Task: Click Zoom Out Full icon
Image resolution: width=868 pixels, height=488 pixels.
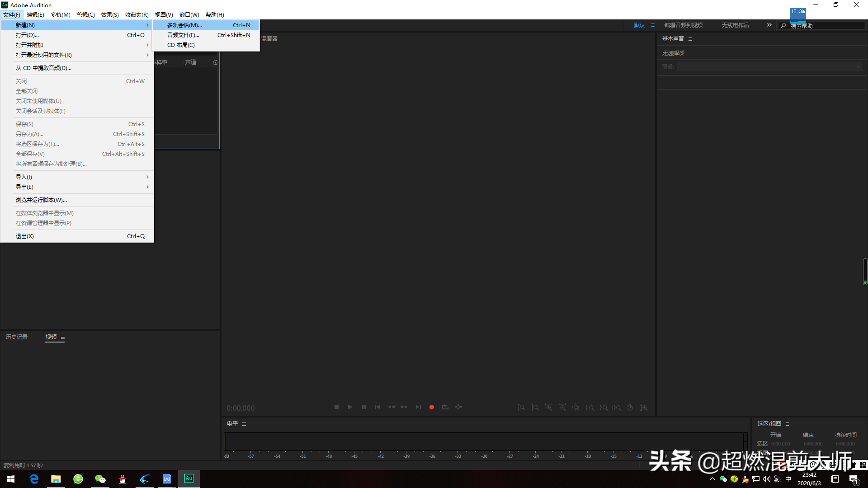Action: pyautogui.click(x=576, y=408)
